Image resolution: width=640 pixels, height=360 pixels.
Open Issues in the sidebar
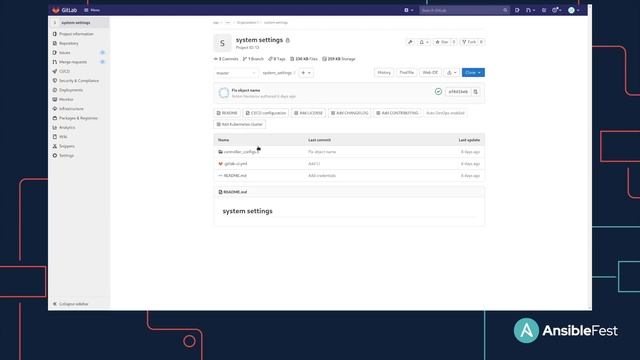point(64,53)
